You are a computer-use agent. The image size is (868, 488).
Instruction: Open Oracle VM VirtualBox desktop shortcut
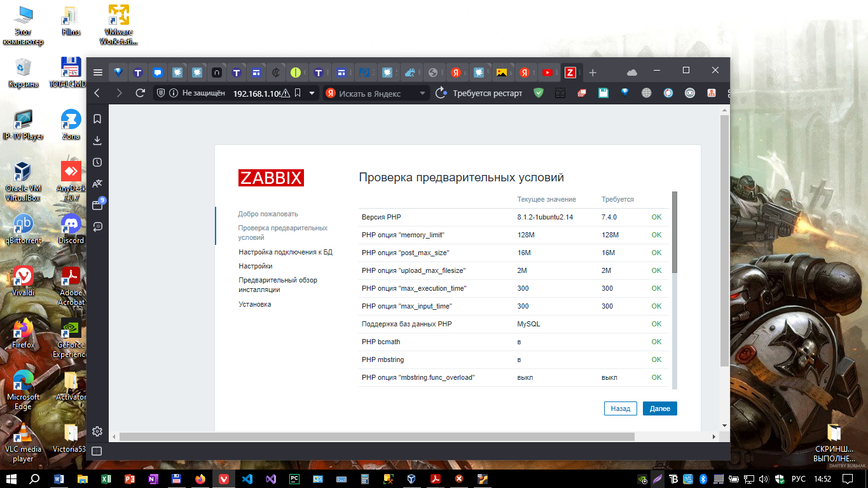click(23, 181)
